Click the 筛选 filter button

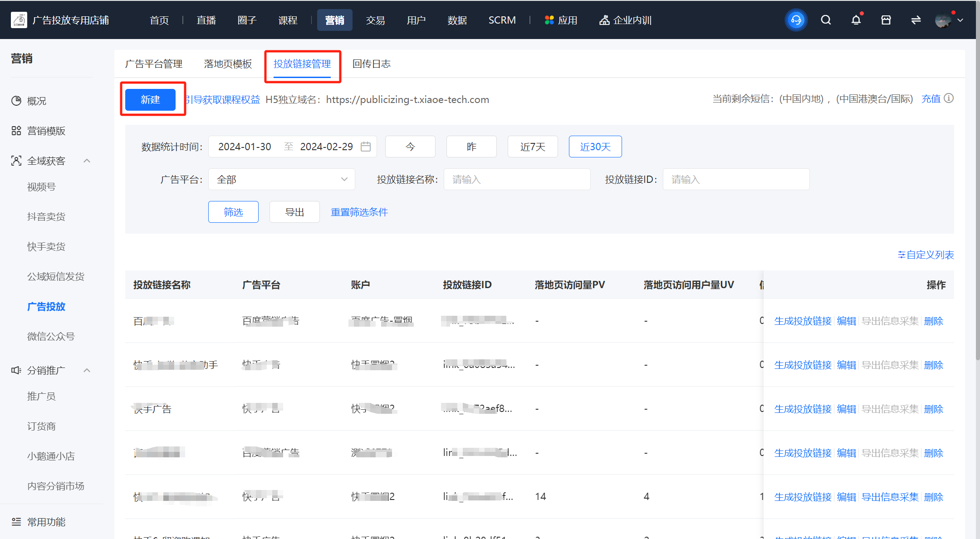(233, 212)
